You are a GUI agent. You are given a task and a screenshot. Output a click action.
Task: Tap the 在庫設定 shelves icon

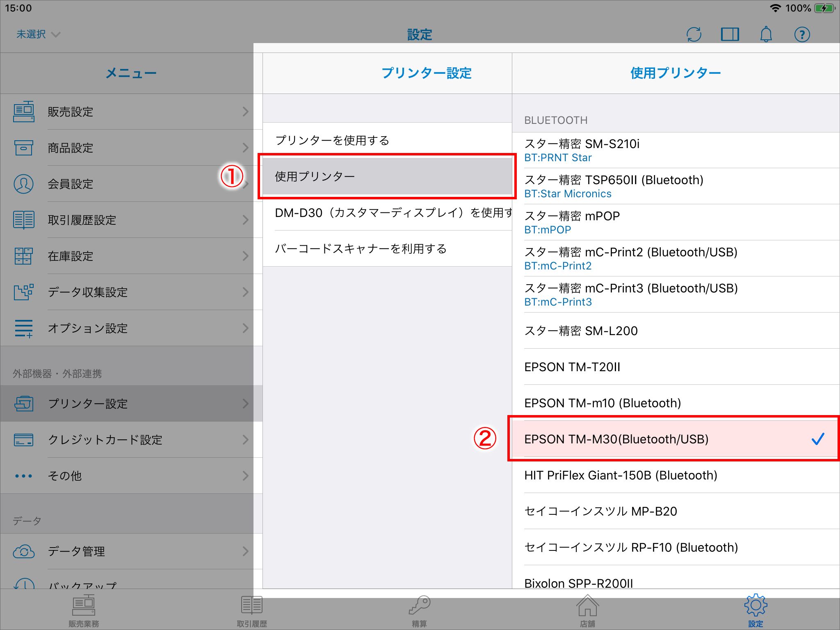(24, 256)
